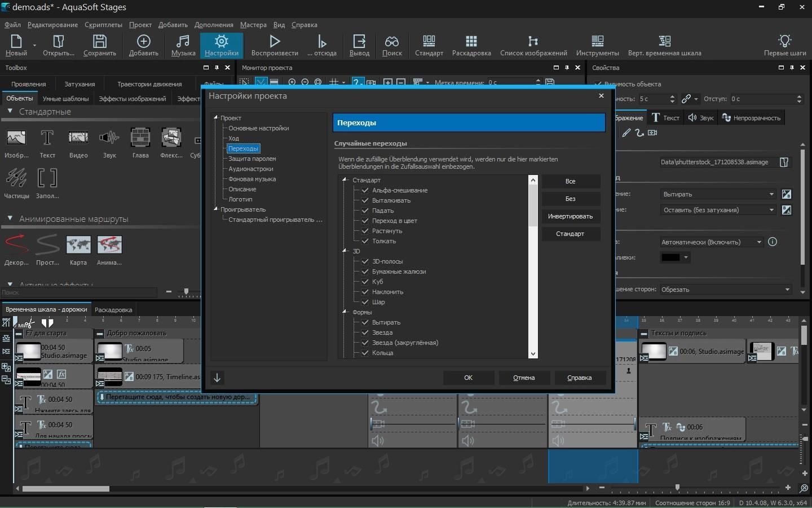This screenshot has width=812, height=508.
Task: Collapse the Формы transitions group
Action: 345,312
